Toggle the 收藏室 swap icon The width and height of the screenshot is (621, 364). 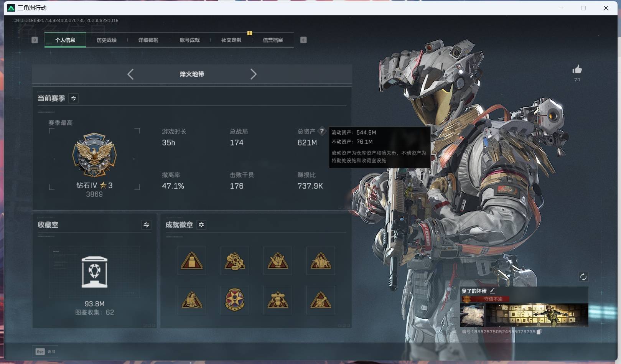[146, 225]
